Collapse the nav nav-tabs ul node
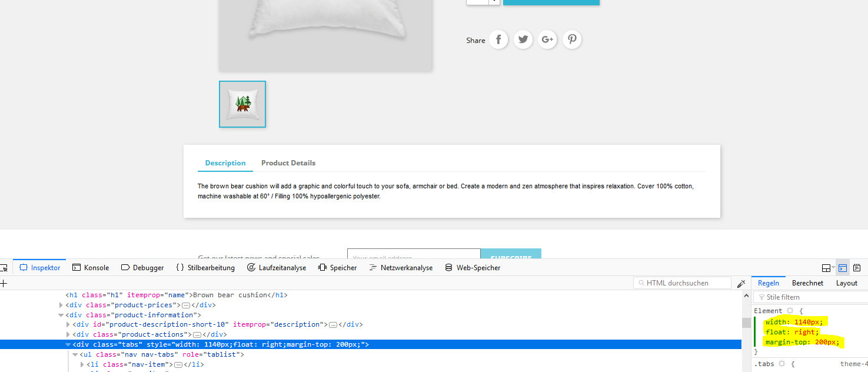This screenshot has height=372, width=868. (75, 354)
